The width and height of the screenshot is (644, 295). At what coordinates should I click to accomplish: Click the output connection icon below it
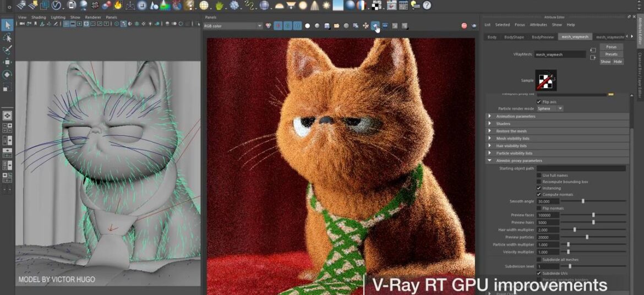pos(593,58)
